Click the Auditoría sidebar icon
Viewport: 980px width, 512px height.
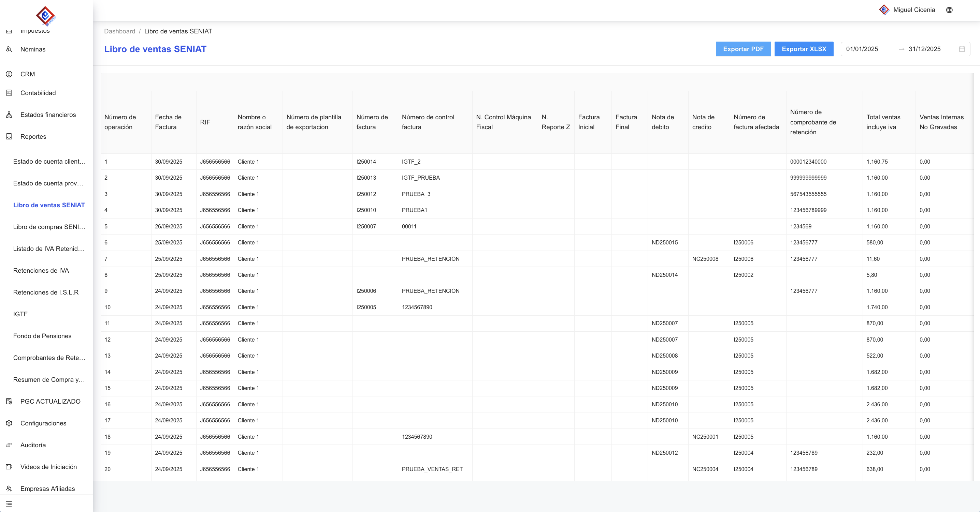pos(9,445)
